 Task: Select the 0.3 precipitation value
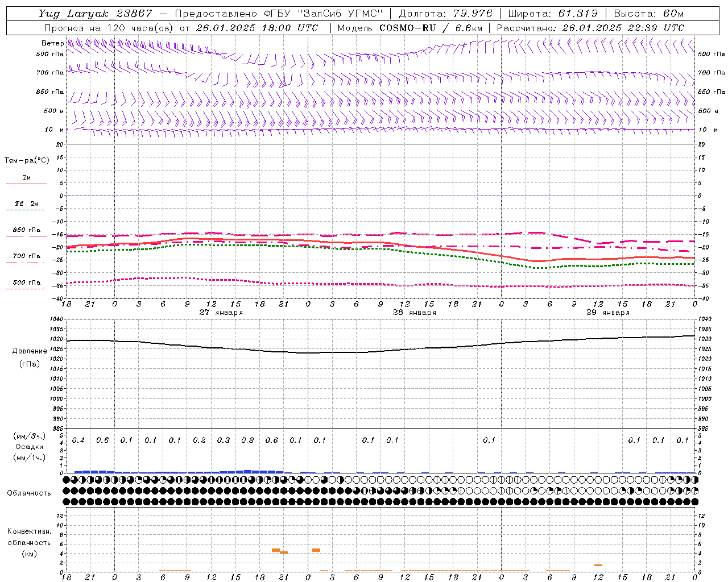(224, 440)
